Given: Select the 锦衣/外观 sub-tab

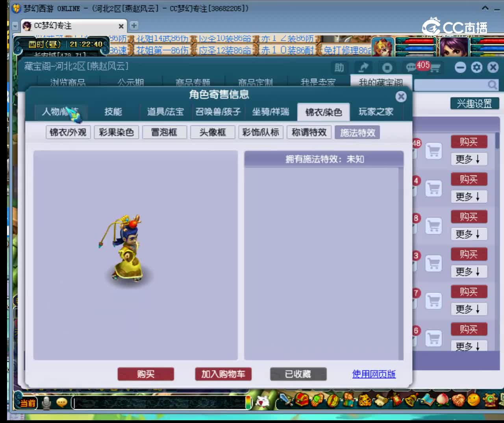Looking at the screenshot, I should click(68, 132).
